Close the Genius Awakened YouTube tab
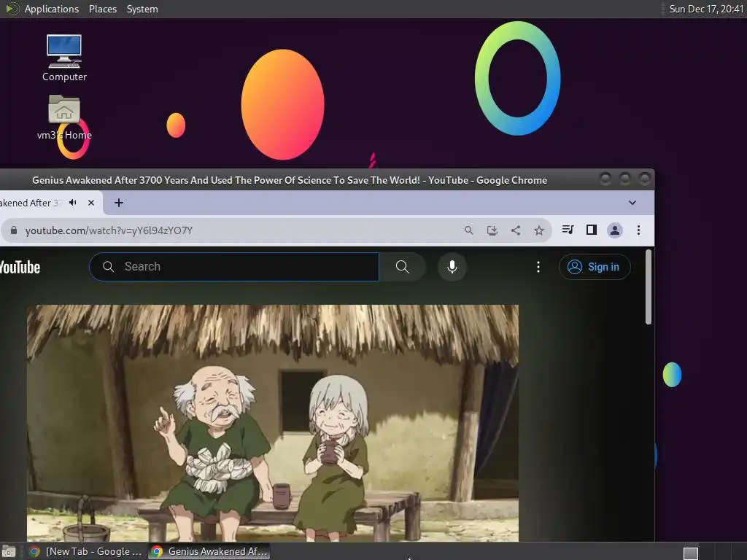 pos(91,203)
